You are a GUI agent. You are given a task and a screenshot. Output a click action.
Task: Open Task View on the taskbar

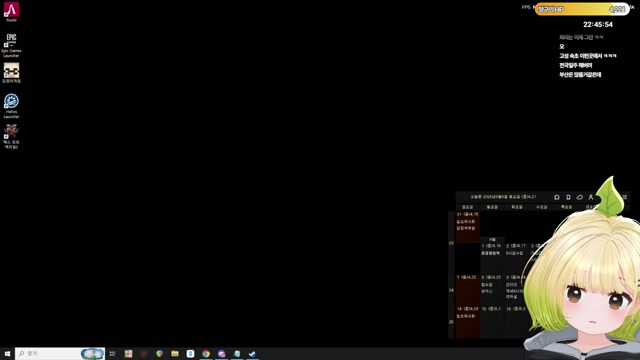(x=112, y=353)
